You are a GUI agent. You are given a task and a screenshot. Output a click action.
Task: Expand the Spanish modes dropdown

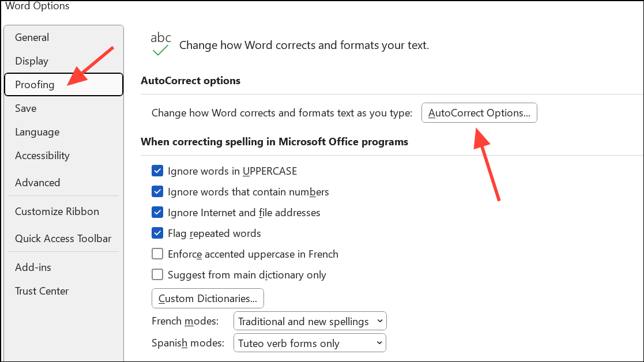[x=310, y=343]
